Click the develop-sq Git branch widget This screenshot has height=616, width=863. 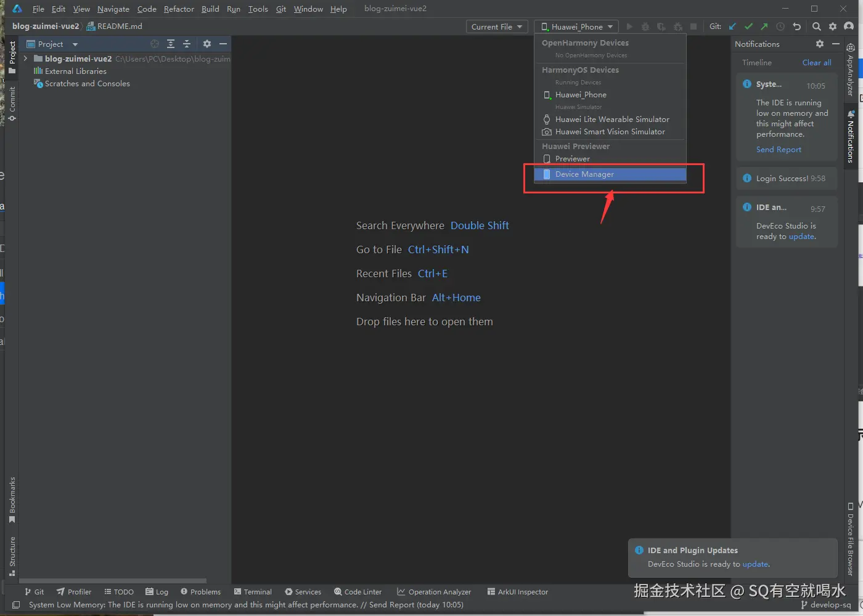pyautogui.click(x=826, y=605)
